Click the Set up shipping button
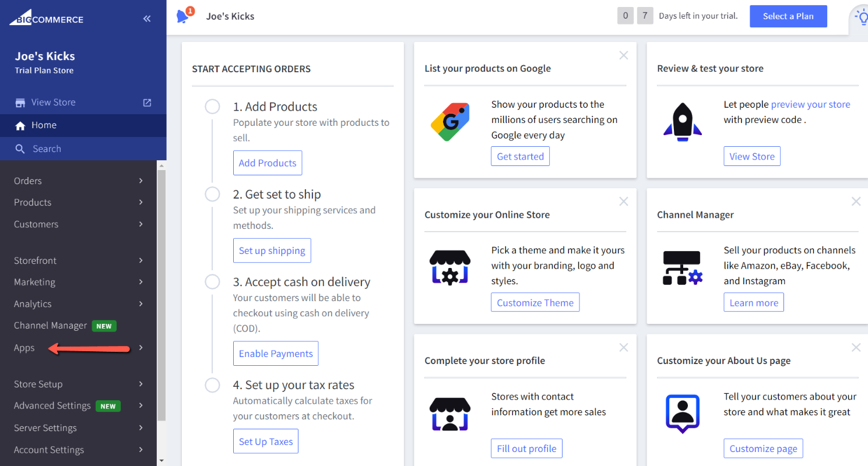Screen dimensions: 868x466 272,250
